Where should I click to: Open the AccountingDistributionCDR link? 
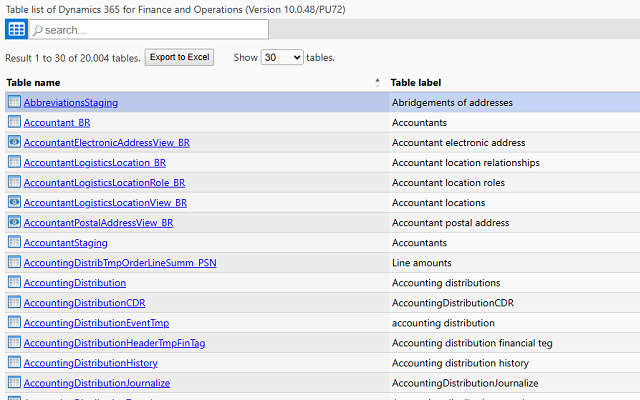pyautogui.click(x=84, y=303)
